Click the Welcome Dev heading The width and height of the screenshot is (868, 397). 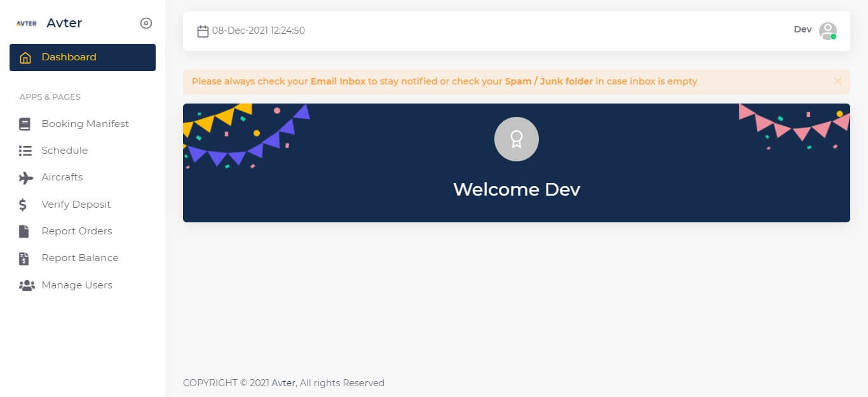tap(517, 189)
